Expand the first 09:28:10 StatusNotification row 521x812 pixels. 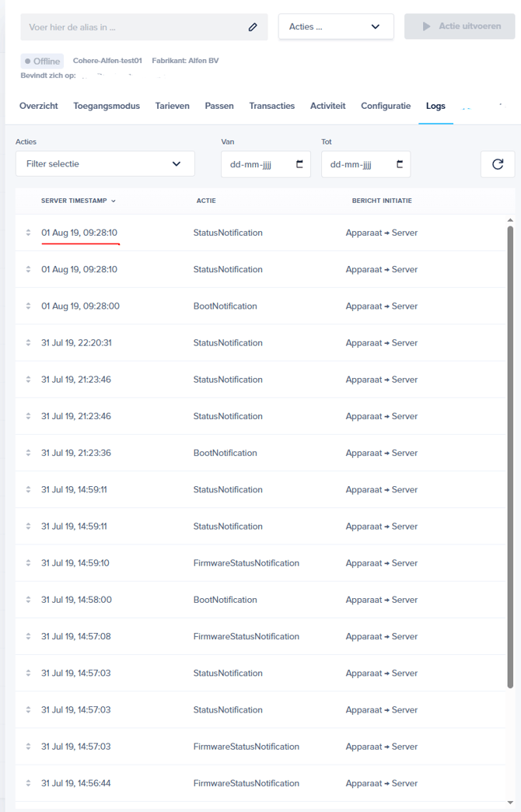29,233
